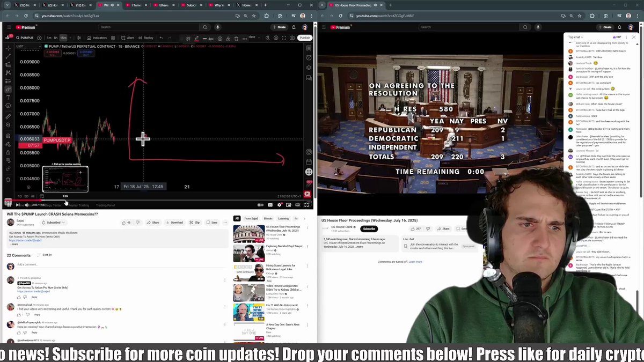Click Download under the $PUMP video
The width and height of the screenshot is (644, 362).
(174, 223)
